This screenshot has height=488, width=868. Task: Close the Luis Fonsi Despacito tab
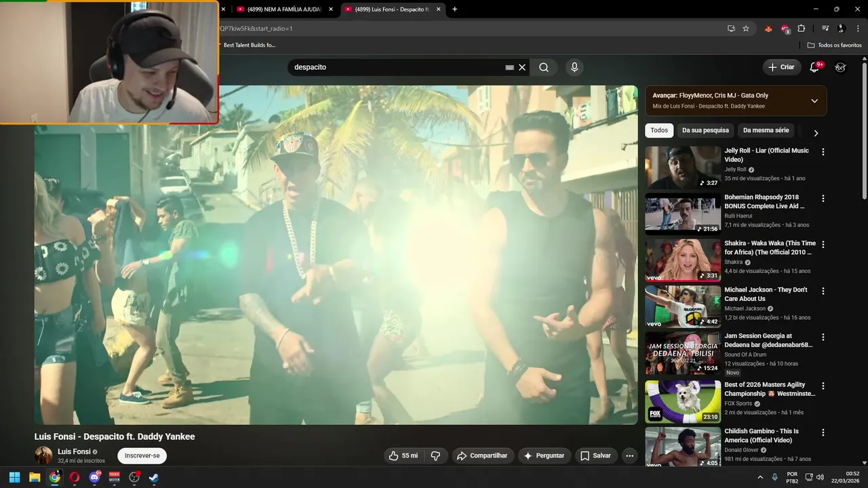point(438,9)
